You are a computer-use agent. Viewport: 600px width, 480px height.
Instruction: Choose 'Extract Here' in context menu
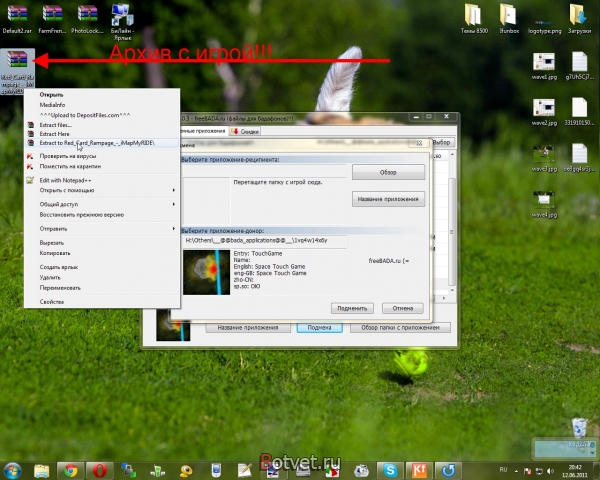54,134
